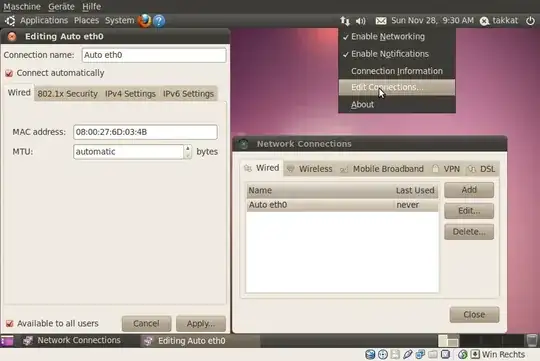Toggle Enable Networking in the network menu

point(397,37)
